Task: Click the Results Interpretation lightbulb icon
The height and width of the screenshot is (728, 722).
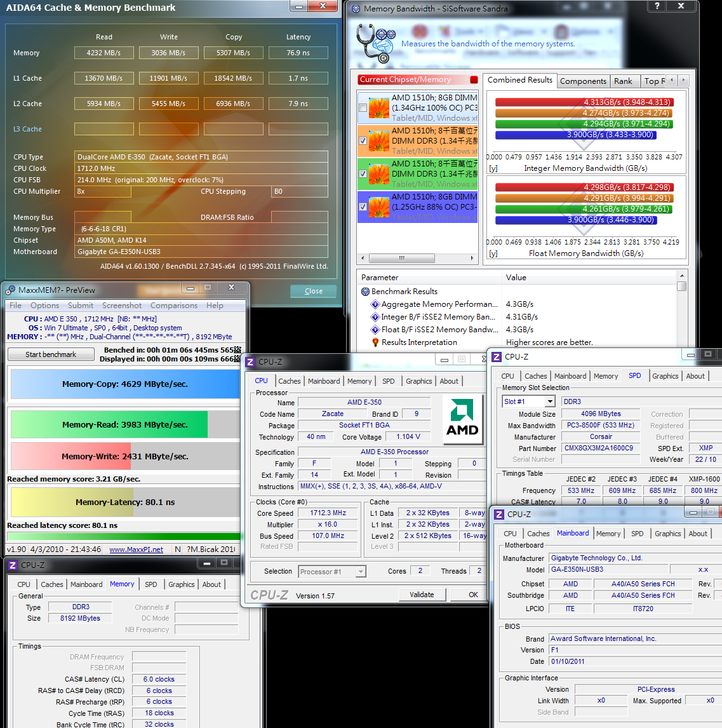Action: click(x=375, y=342)
